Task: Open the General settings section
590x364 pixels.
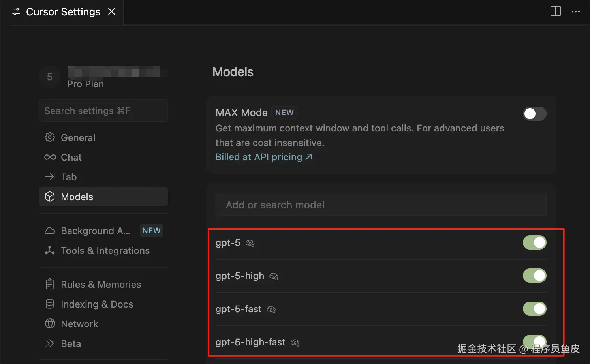Action: coord(103,137)
